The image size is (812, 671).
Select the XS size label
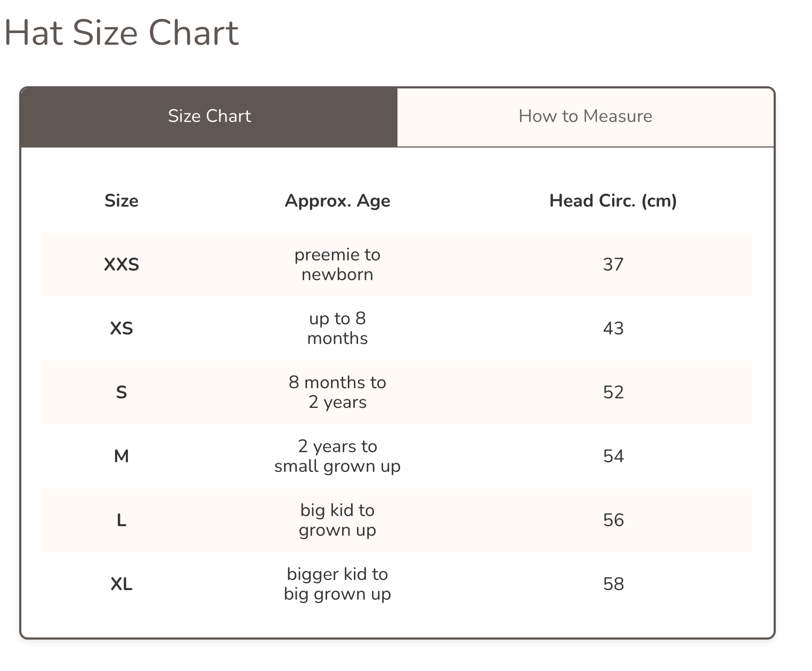[x=121, y=329]
